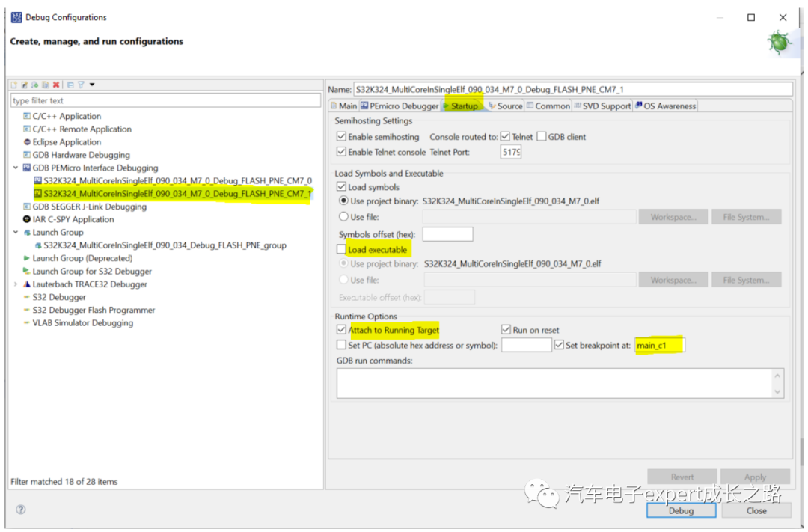The image size is (808, 532).
Task: Click inside the GDB run commands box
Action: click(554, 383)
